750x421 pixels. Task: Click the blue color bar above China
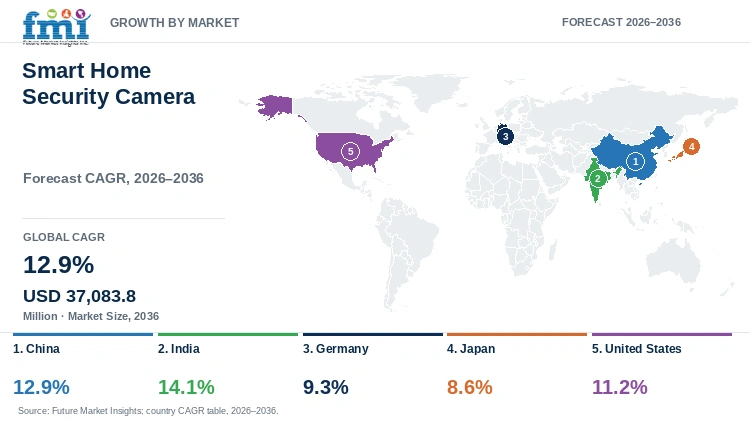[x=83, y=334]
